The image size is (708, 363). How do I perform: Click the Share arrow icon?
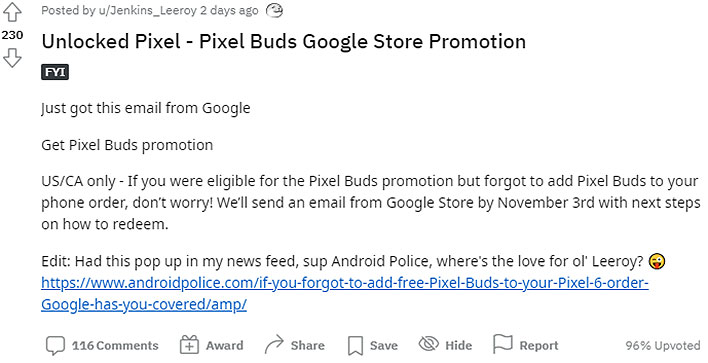(274, 345)
